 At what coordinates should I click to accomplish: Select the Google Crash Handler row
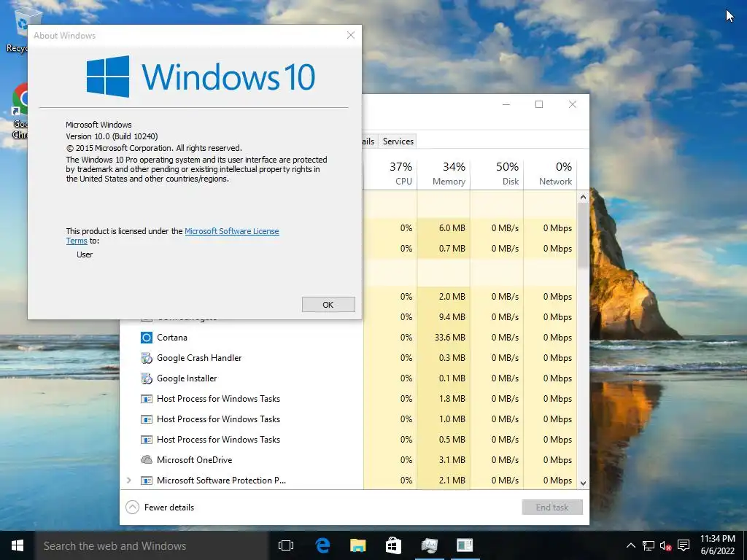pyautogui.click(x=348, y=358)
